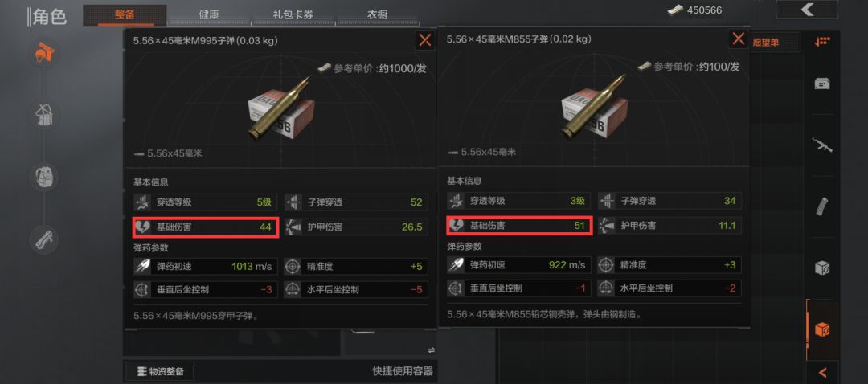Open the magazine category icon on right
Image resolution: width=868 pixels, height=384 pixels.
point(822,207)
